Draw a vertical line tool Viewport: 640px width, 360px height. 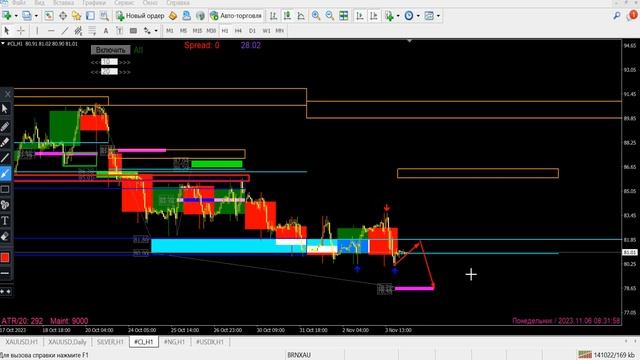tap(37, 31)
